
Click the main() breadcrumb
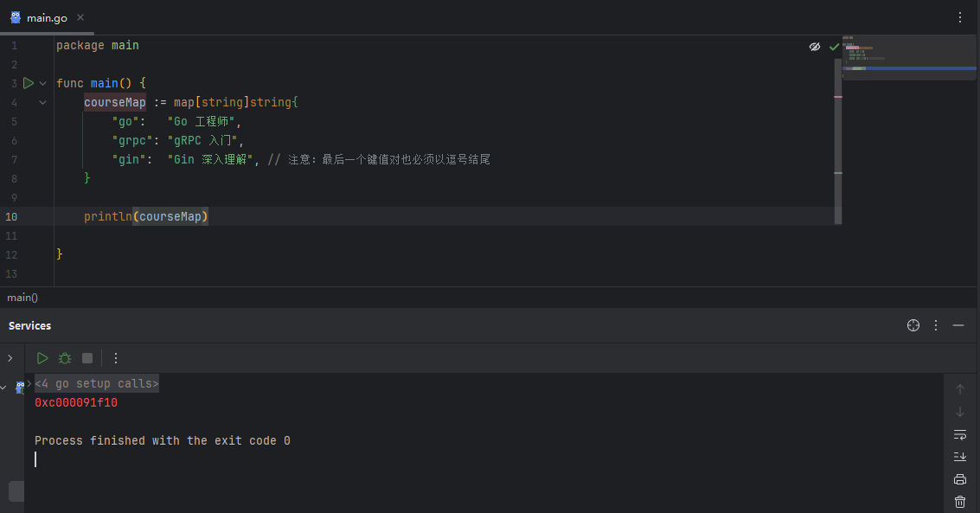(x=22, y=298)
